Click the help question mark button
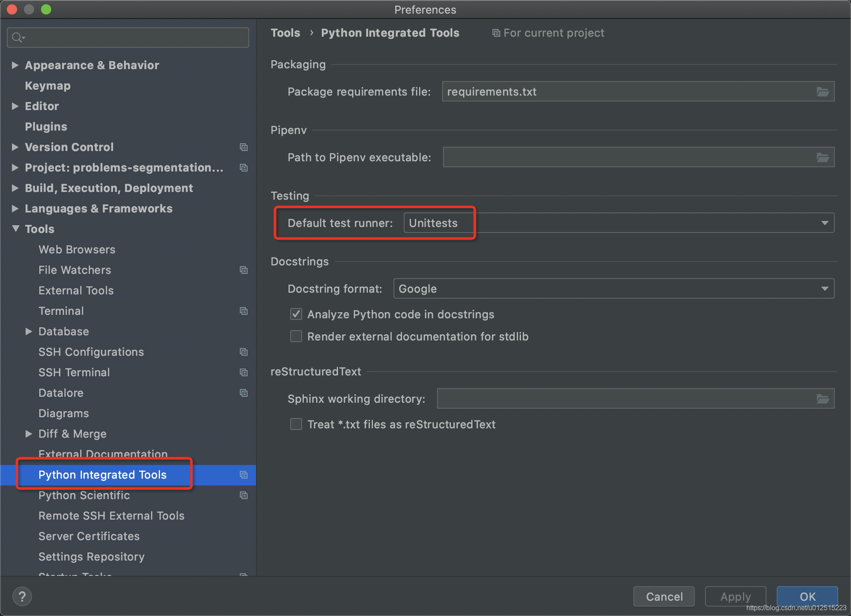Screen dimensions: 851x616 pyautogui.click(x=22, y=596)
